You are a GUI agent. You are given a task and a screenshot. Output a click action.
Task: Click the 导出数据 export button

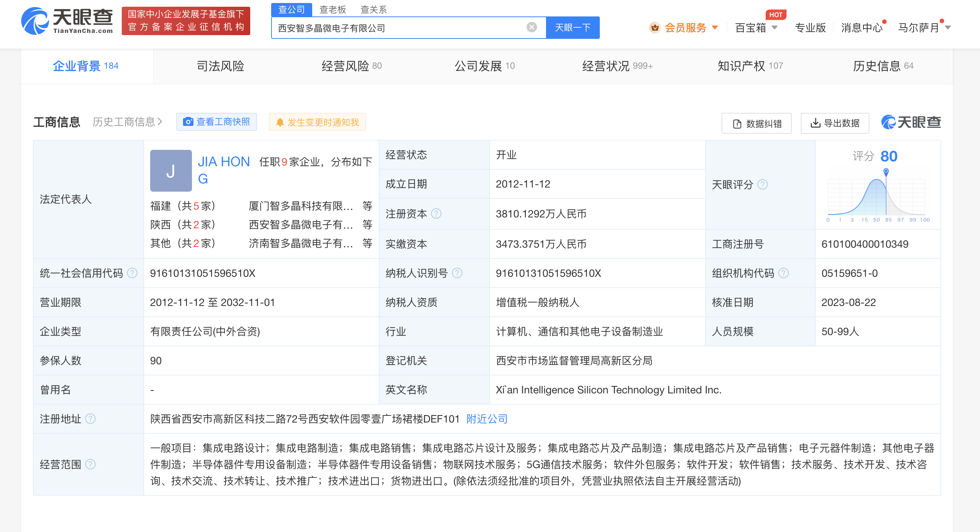point(835,123)
